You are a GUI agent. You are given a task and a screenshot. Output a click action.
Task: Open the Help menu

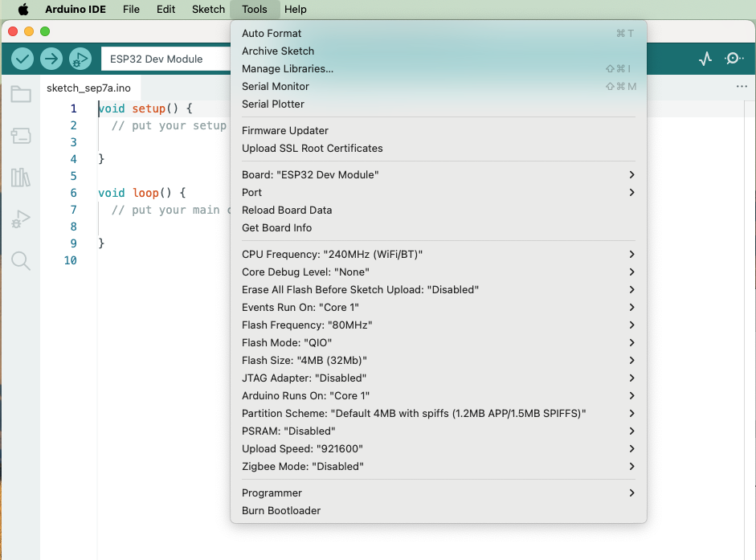pyautogui.click(x=296, y=9)
